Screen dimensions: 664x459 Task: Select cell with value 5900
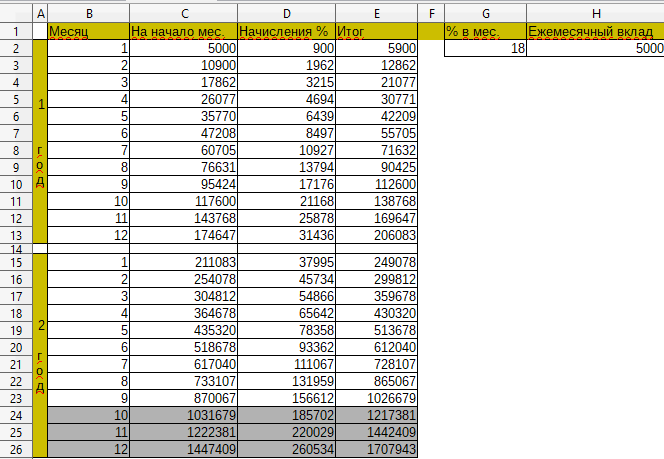[x=376, y=48]
